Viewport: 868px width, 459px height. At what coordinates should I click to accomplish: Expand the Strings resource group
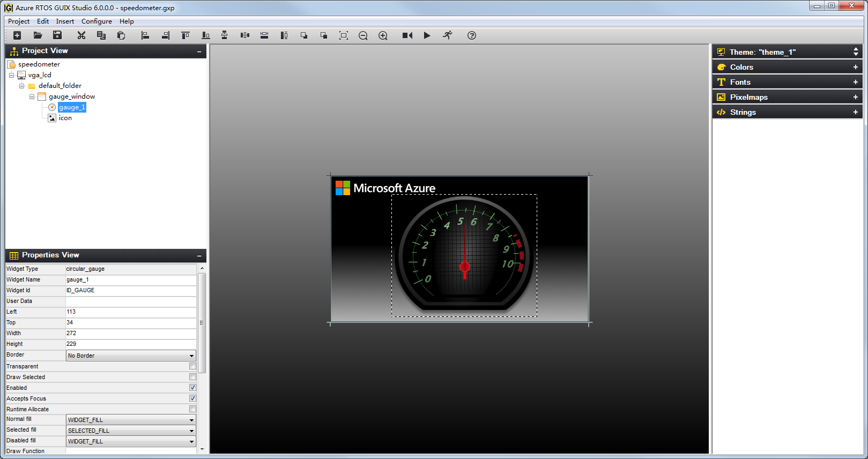tap(856, 112)
